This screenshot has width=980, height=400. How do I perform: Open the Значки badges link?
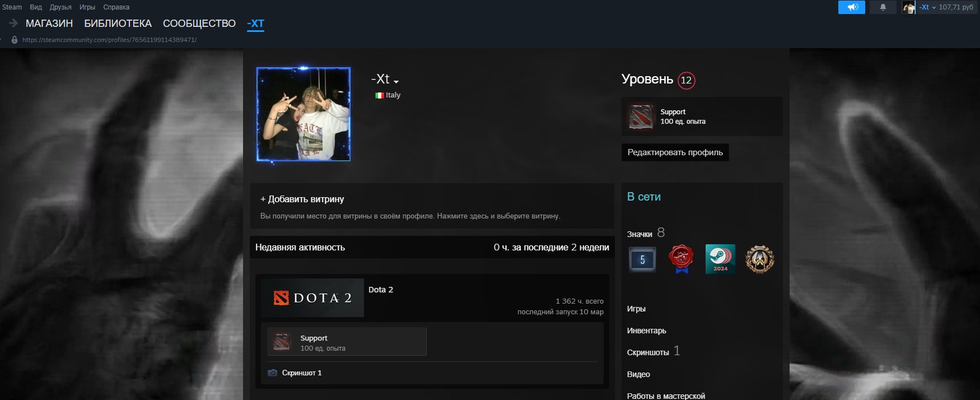[640, 234]
